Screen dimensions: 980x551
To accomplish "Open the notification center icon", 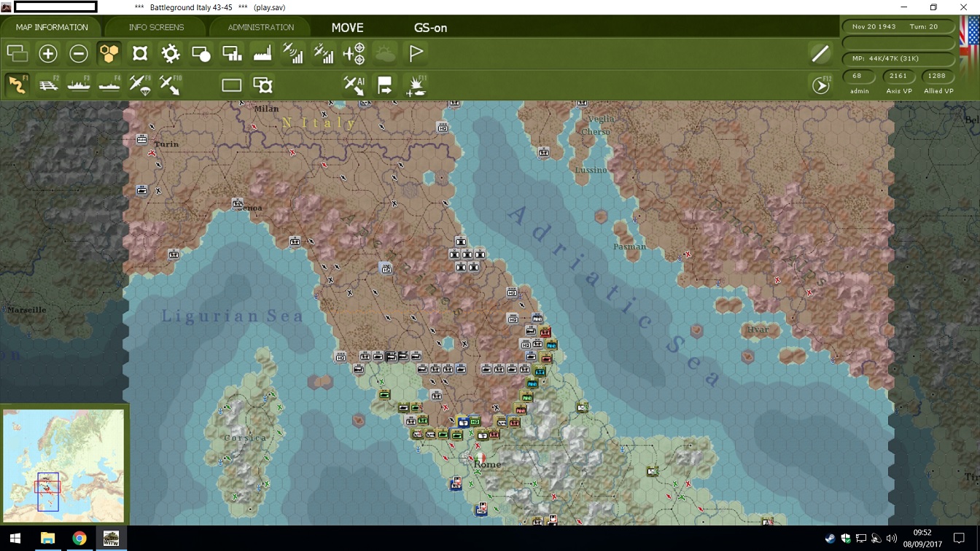I will 960,539.
